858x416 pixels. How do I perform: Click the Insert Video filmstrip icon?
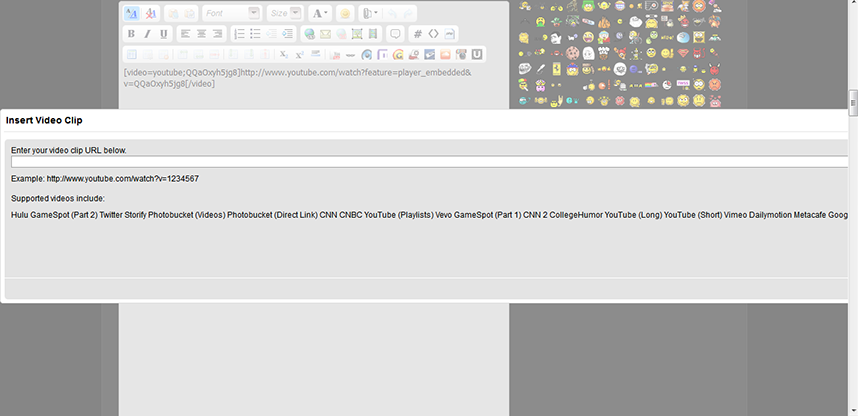(373, 34)
